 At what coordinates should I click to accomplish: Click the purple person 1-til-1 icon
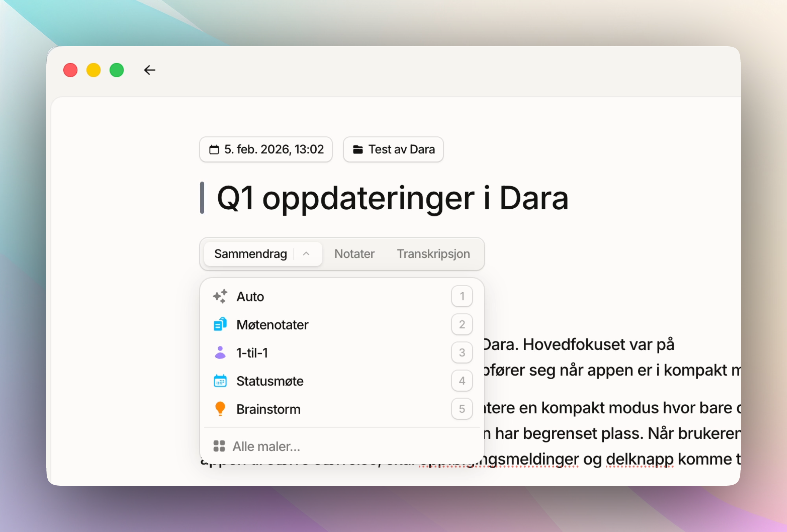[x=220, y=353]
